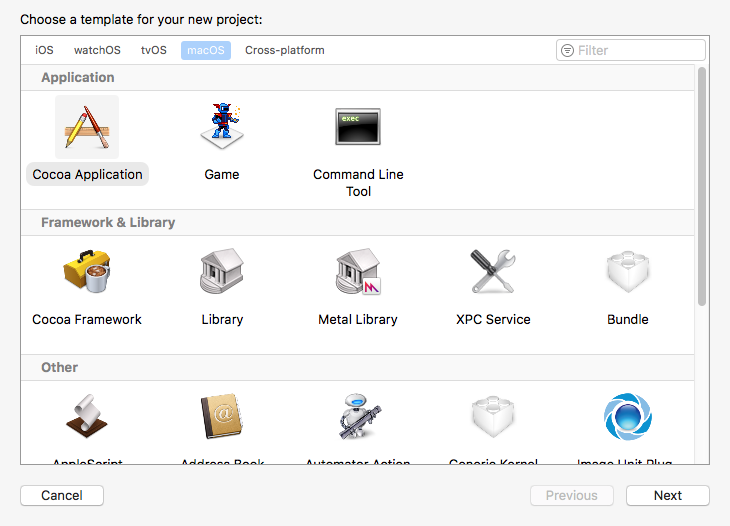Open the Cross-platform tab
The height and width of the screenshot is (526, 730).
(x=285, y=50)
